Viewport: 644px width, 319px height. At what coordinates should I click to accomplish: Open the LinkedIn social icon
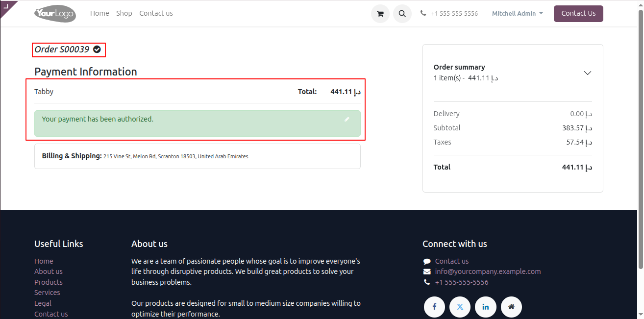[486, 307]
